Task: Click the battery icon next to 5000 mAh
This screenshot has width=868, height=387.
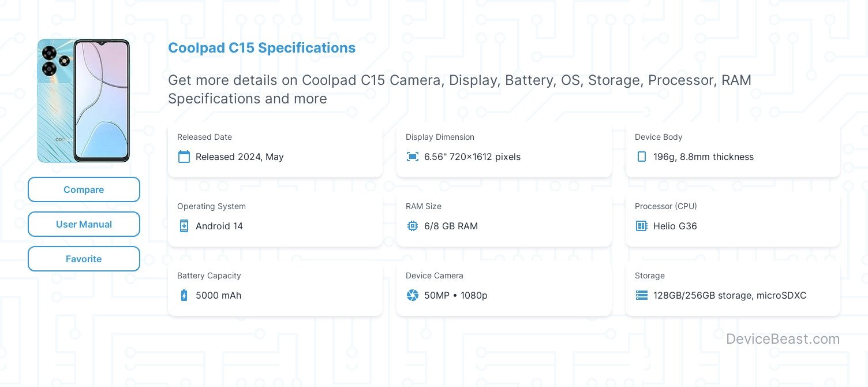Action: click(184, 295)
